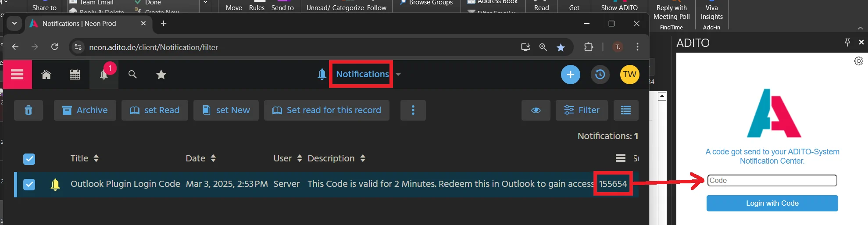This screenshot has width=868, height=225.
Task: Select the Notifications | Neon Prod tab
Action: pyautogui.click(x=88, y=23)
